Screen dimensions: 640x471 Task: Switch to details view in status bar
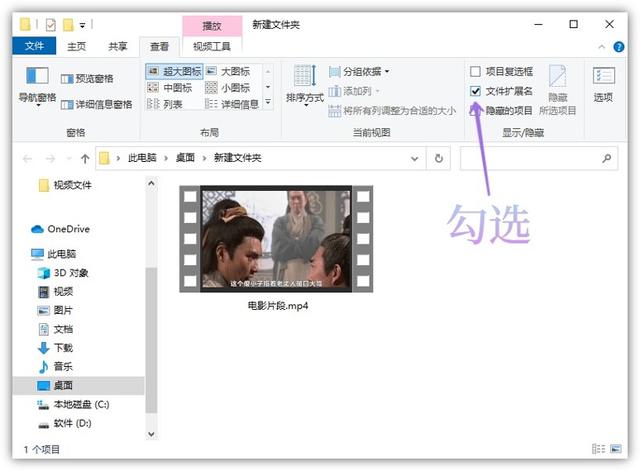(598, 449)
